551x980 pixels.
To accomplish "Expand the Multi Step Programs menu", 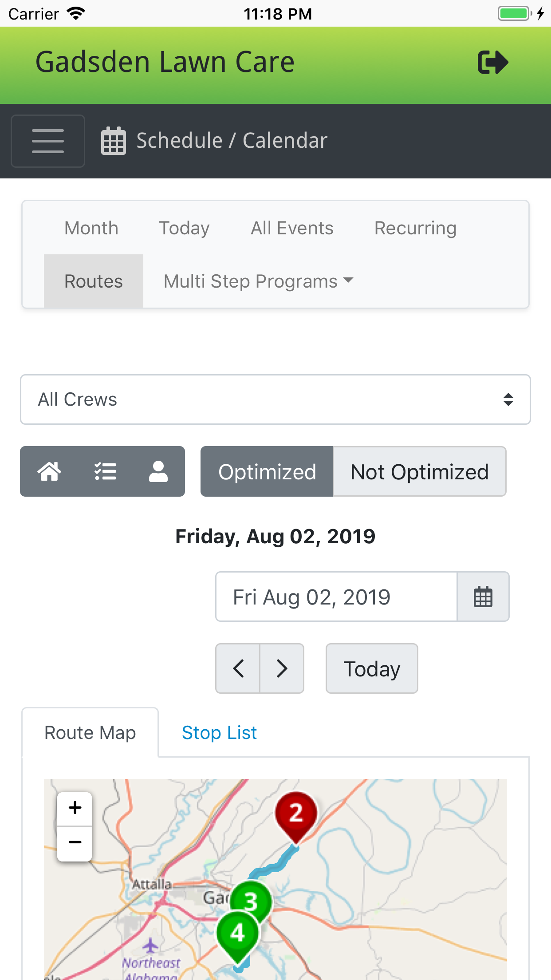I will coord(258,281).
